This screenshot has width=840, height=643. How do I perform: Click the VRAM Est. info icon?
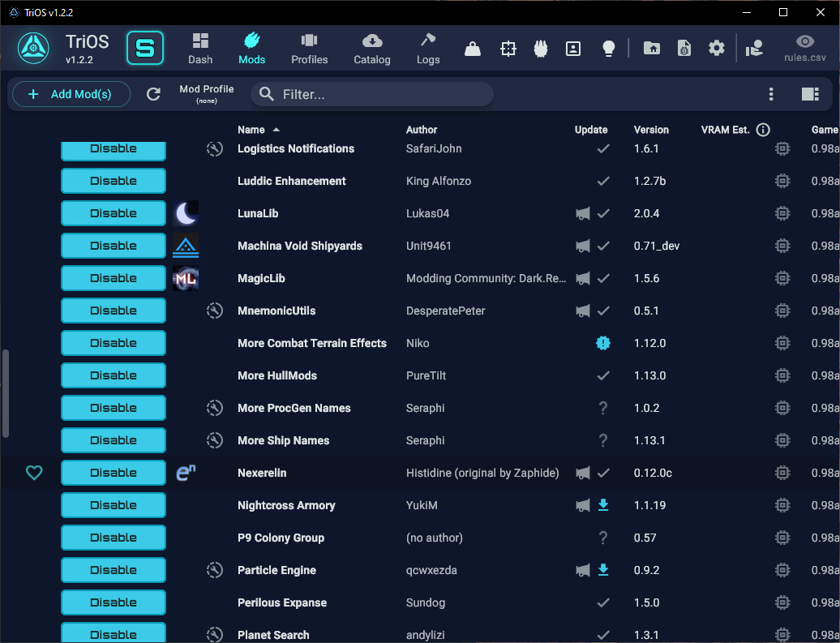(x=763, y=130)
